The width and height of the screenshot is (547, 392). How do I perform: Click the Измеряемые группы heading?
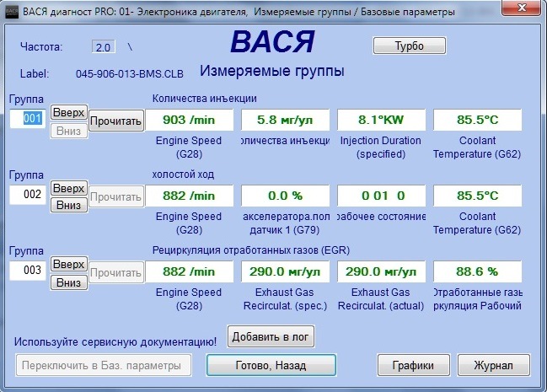(x=272, y=71)
